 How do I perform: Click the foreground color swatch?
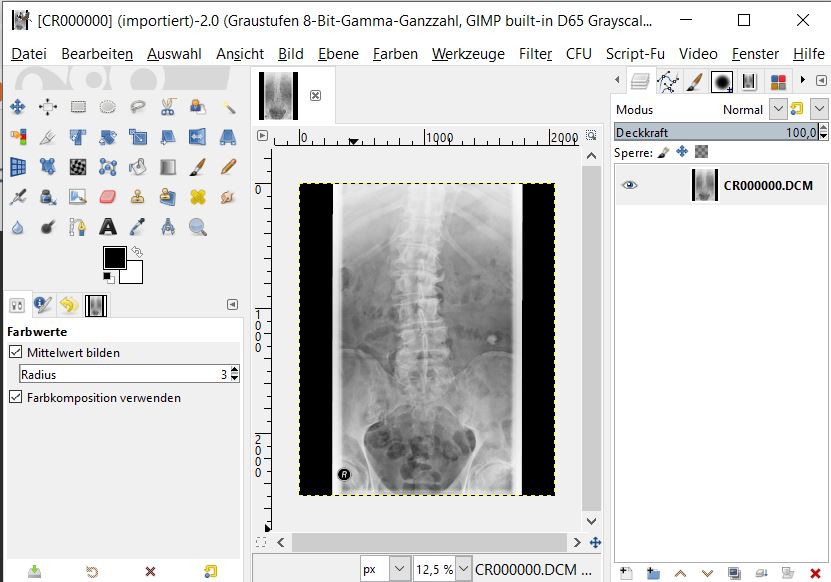pos(113,258)
